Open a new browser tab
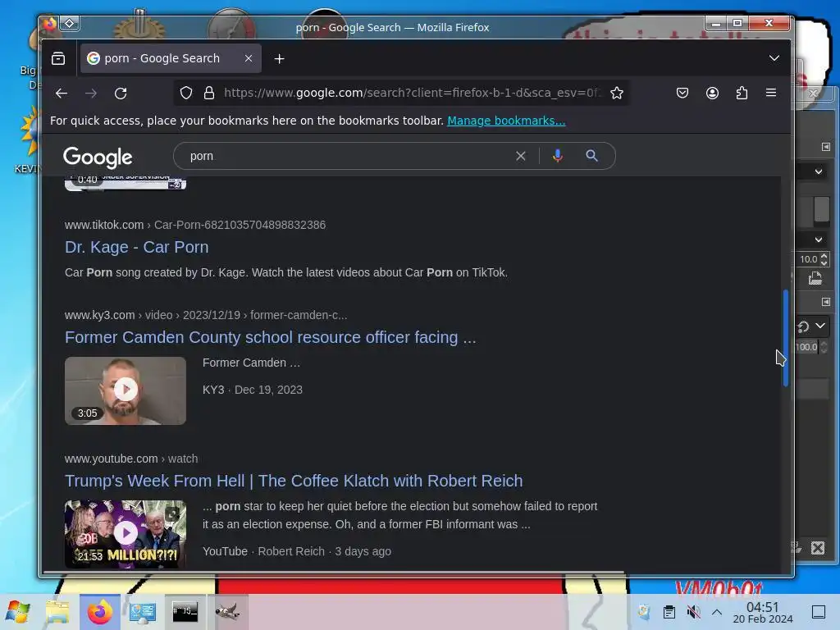Image resolution: width=840 pixels, height=630 pixels. pyautogui.click(x=279, y=58)
